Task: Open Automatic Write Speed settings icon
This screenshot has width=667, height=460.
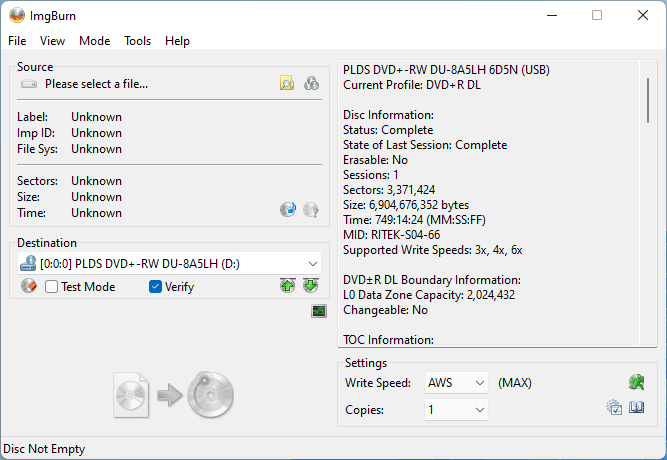Action: [636, 383]
